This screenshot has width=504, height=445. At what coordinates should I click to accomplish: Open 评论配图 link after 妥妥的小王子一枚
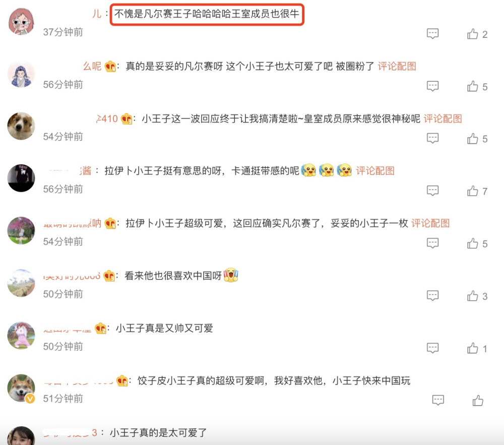tap(431, 224)
